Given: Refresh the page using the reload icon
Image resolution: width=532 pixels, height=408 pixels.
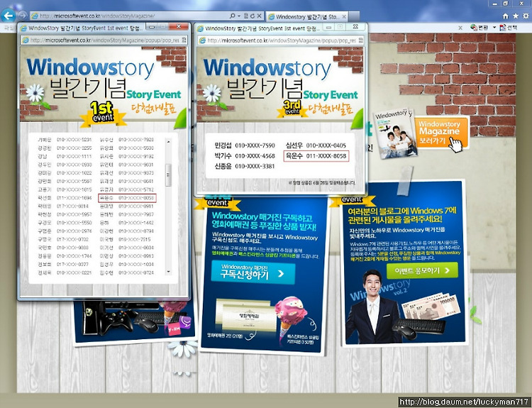Looking at the screenshot, I should (x=253, y=16).
